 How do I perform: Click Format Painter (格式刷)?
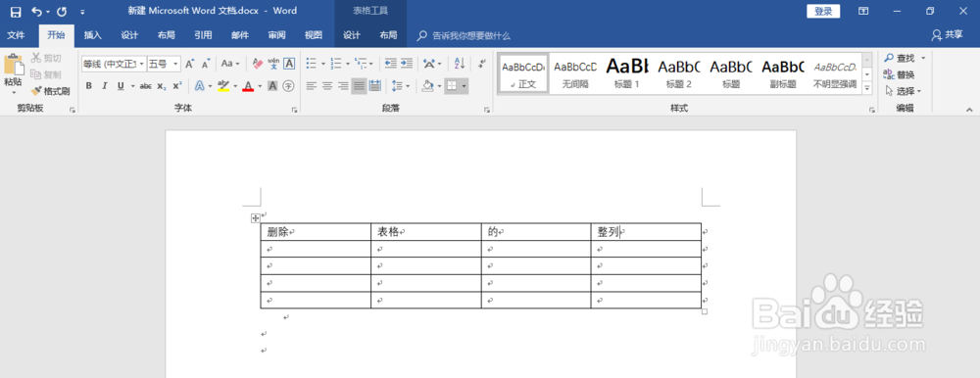[51, 91]
